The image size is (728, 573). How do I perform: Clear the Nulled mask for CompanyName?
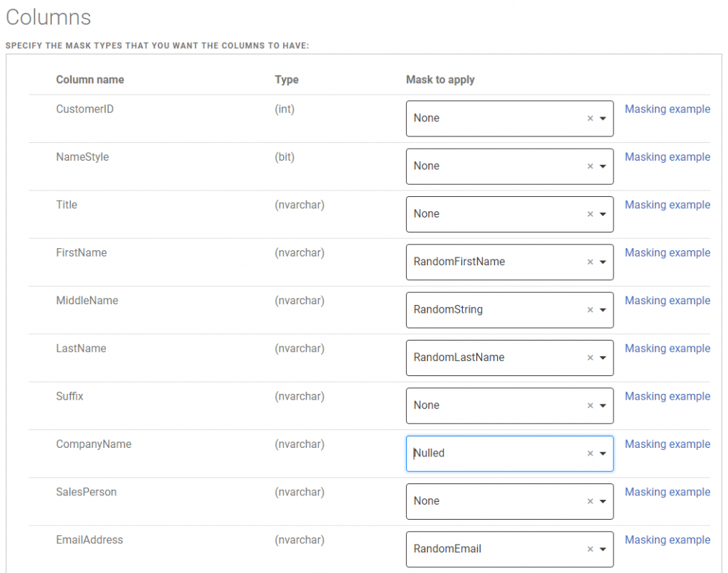pyautogui.click(x=590, y=453)
